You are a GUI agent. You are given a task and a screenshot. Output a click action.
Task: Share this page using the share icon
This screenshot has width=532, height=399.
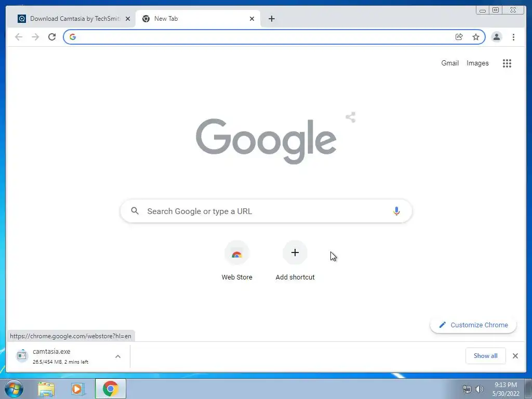pyautogui.click(x=459, y=37)
